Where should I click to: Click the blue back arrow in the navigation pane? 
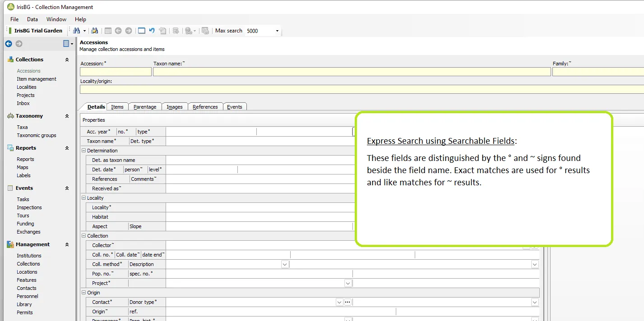tap(8, 44)
